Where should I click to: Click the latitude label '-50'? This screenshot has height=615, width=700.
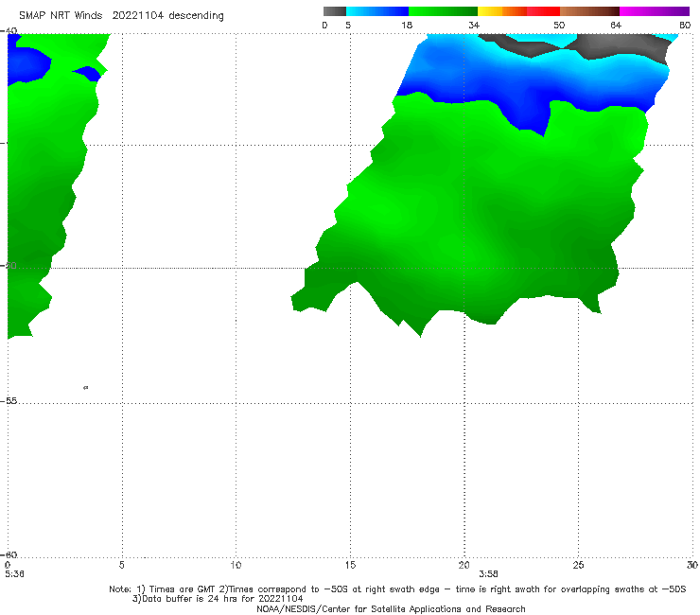9,265
